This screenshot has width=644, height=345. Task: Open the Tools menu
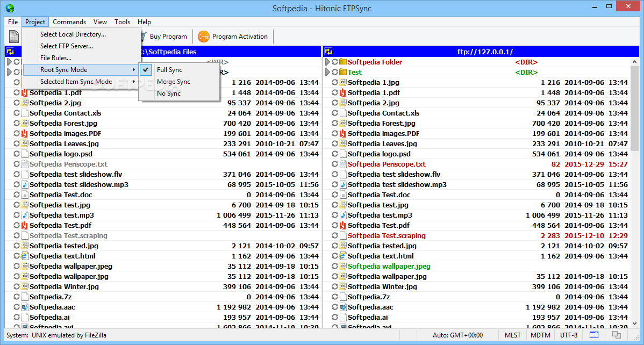(123, 22)
